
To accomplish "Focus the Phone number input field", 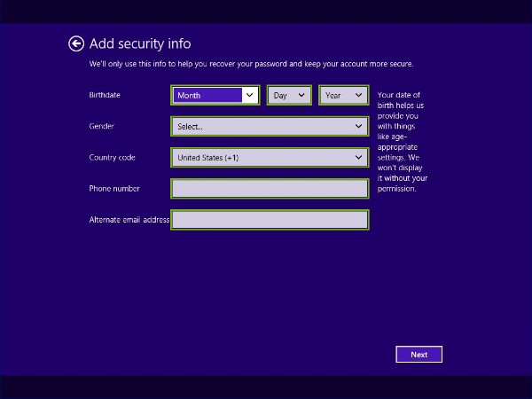I will click(270, 189).
